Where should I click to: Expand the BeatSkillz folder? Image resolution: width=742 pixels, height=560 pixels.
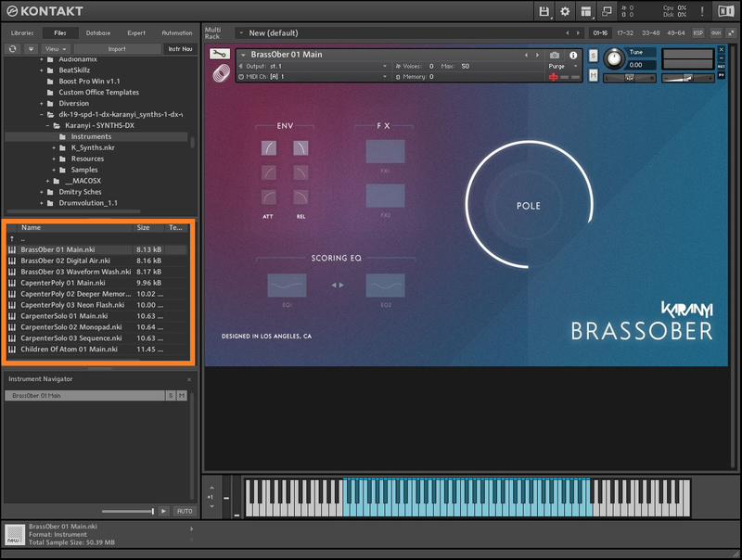42,70
